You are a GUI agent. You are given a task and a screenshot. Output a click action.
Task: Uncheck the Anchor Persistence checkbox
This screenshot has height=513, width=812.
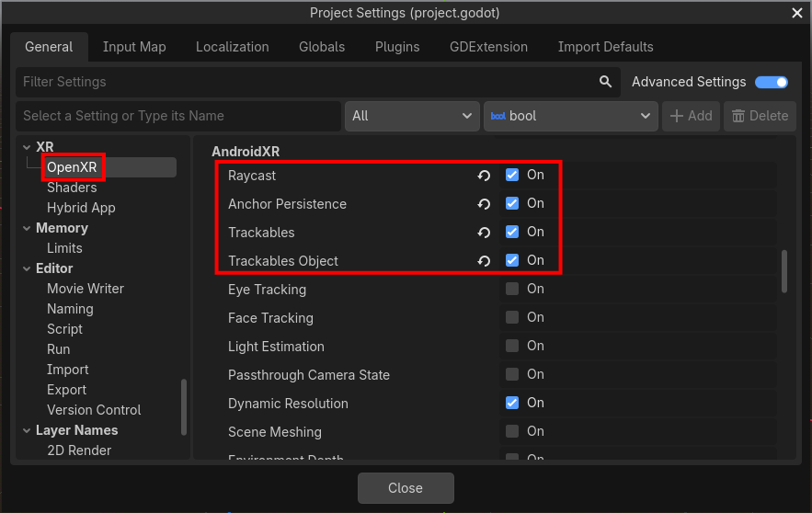click(511, 203)
